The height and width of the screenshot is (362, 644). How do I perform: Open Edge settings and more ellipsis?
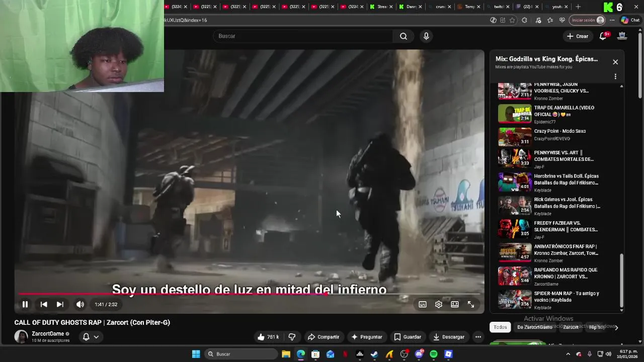(612, 20)
